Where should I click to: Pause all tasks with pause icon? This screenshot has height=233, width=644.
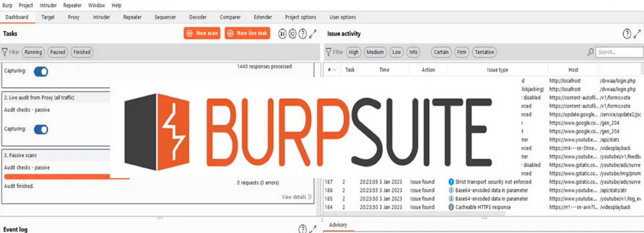tap(282, 33)
